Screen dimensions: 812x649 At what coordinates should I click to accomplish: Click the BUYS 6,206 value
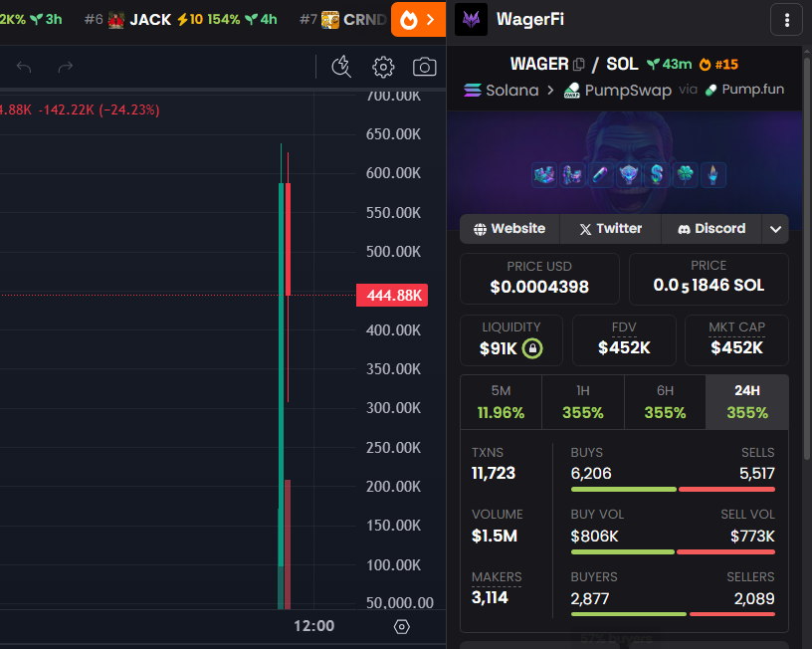tap(591, 473)
